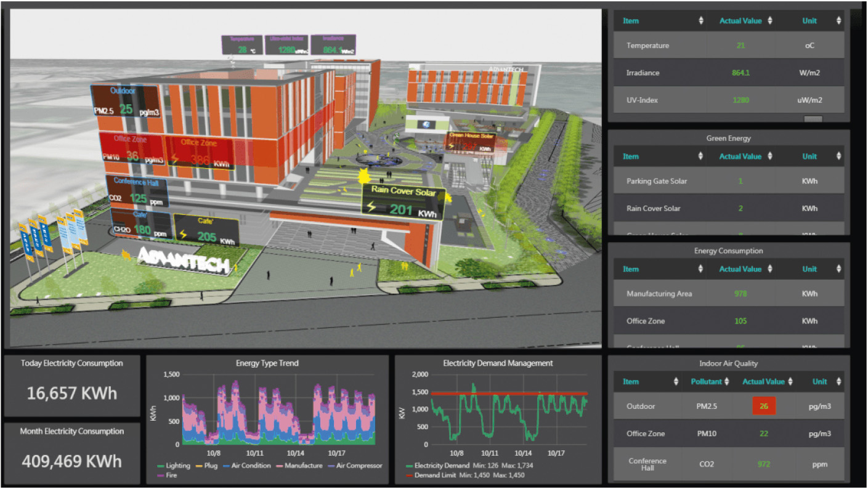
Task: Click lightning icon in Rain Cover Solar label
Action: [371, 208]
